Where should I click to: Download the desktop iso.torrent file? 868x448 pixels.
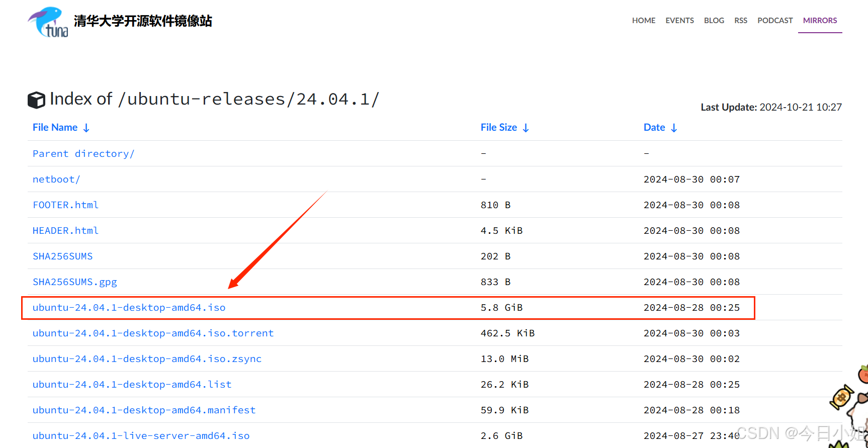pyautogui.click(x=153, y=333)
